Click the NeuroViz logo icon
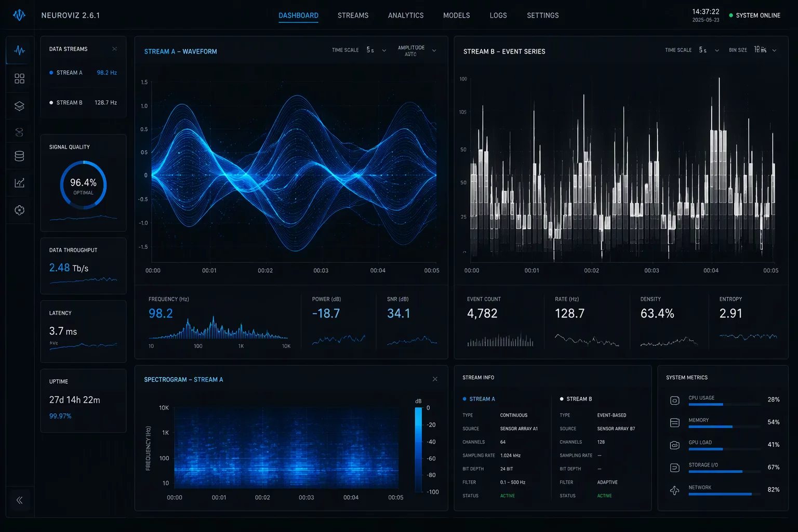Viewport: 798px width, 532px height. coord(19,15)
